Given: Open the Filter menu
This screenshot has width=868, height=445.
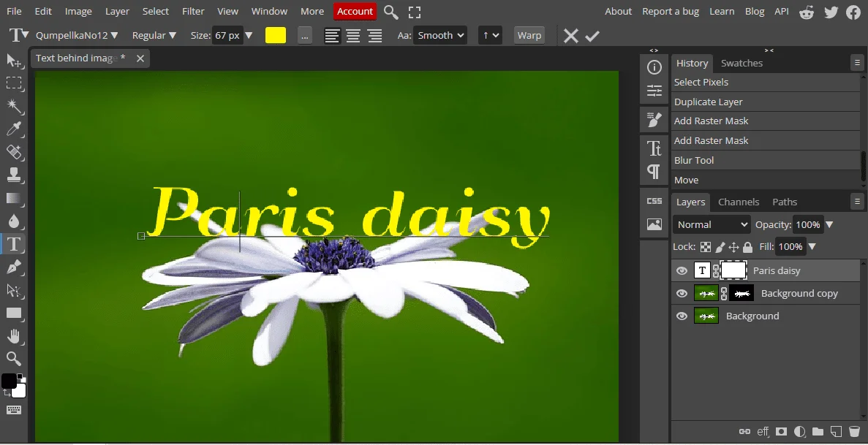Looking at the screenshot, I should click(193, 12).
